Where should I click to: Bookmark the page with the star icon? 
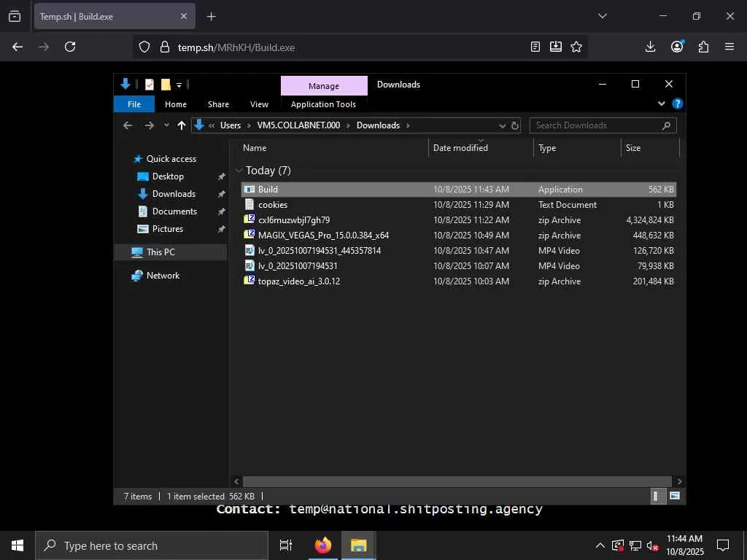(x=576, y=47)
